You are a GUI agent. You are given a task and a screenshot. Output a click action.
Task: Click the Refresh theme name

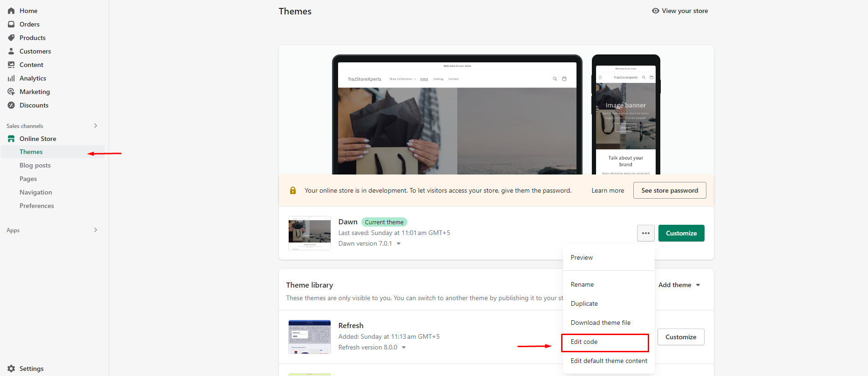coord(351,325)
